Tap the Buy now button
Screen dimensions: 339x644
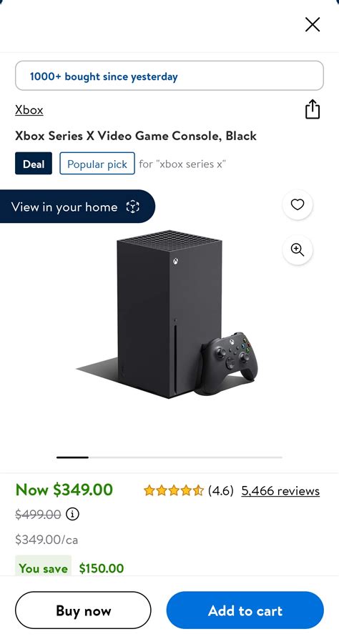click(83, 610)
